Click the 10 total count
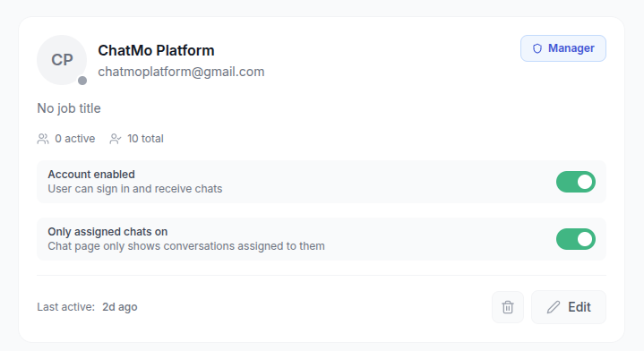 145,139
